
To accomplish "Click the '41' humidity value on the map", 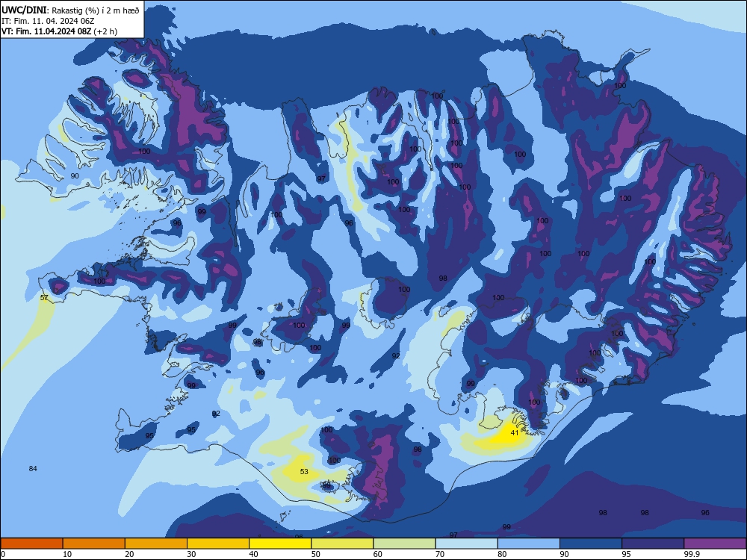I will pyautogui.click(x=515, y=433).
